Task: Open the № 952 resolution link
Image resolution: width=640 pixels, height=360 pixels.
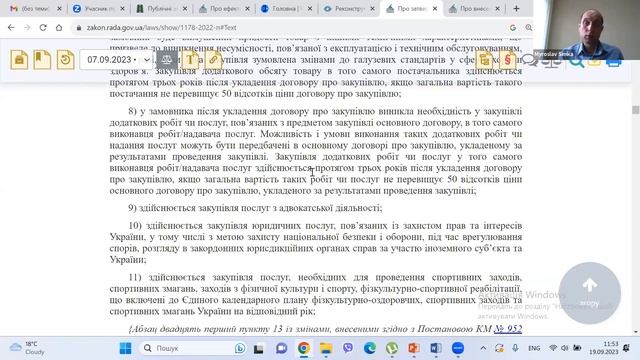Action: click(508, 329)
